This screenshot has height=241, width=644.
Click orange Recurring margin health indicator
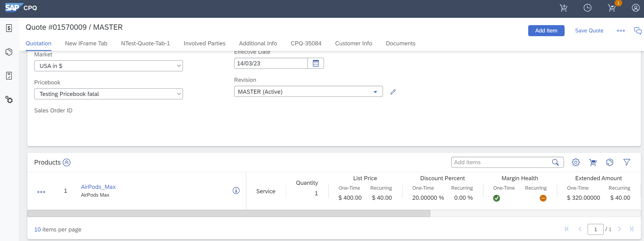543,198
